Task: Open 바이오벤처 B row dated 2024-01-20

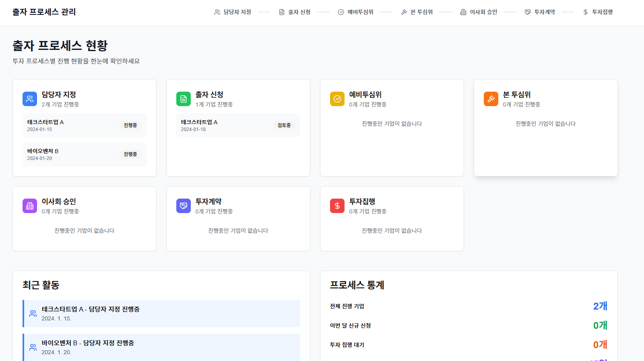Action: click(x=85, y=154)
